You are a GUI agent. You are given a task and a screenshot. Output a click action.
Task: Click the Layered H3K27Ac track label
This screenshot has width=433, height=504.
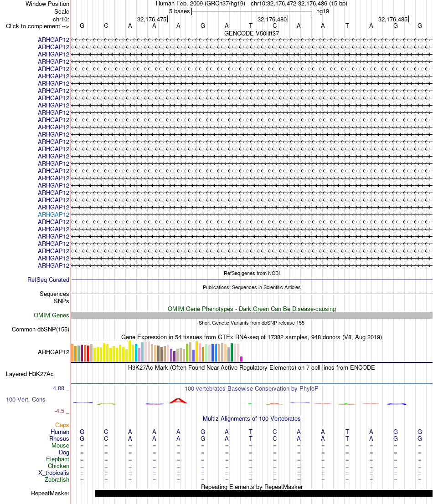[30, 374]
